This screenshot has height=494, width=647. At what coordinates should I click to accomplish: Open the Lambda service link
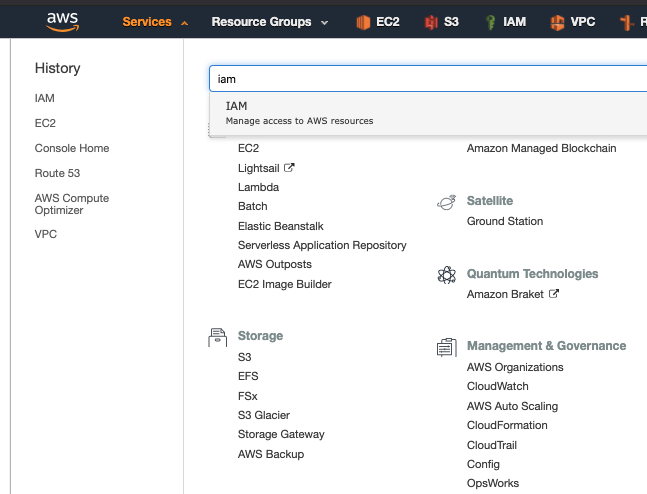coord(258,187)
